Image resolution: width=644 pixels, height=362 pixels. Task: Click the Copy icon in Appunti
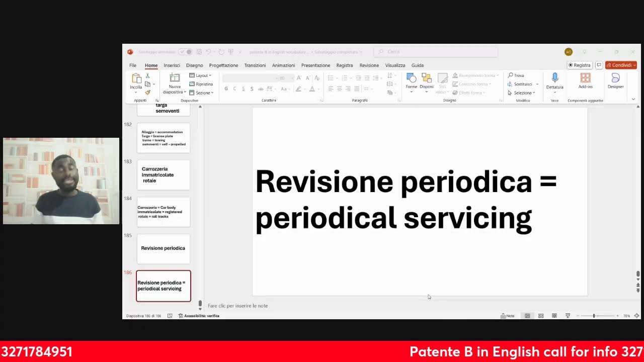point(148,84)
